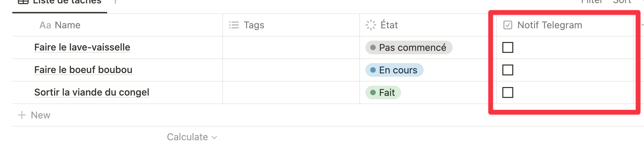The image size is (644, 144).
Task: Open the Sortir la viande du congel page
Action: 92,92
